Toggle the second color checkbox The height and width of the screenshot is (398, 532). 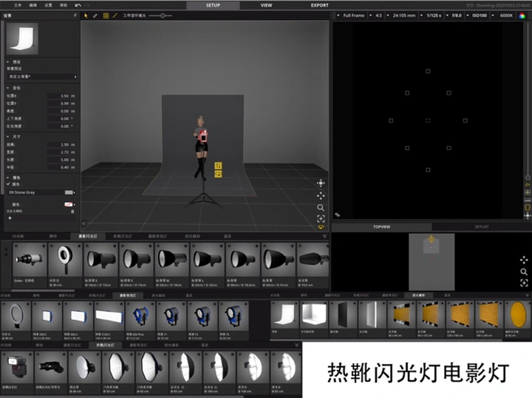(x=8, y=203)
